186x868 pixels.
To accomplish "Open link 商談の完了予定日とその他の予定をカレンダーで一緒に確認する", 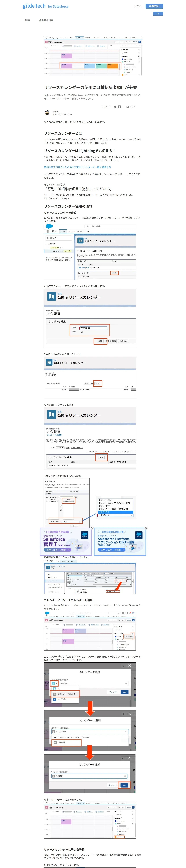I will (x=77, y=167).
